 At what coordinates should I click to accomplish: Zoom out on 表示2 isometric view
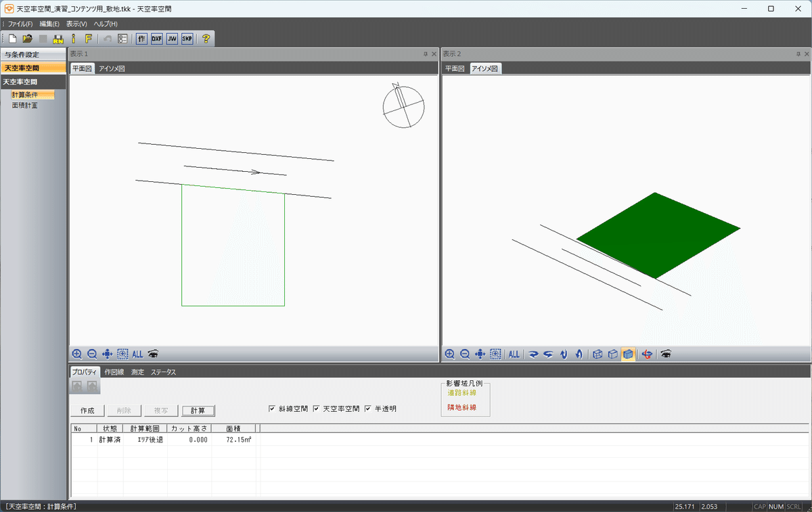[465, 354]
